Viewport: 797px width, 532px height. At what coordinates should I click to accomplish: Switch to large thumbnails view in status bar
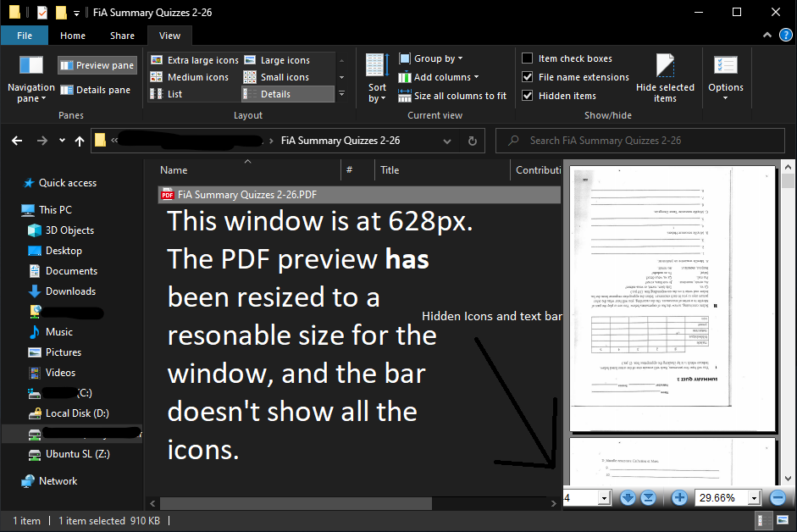click(783, 520)
